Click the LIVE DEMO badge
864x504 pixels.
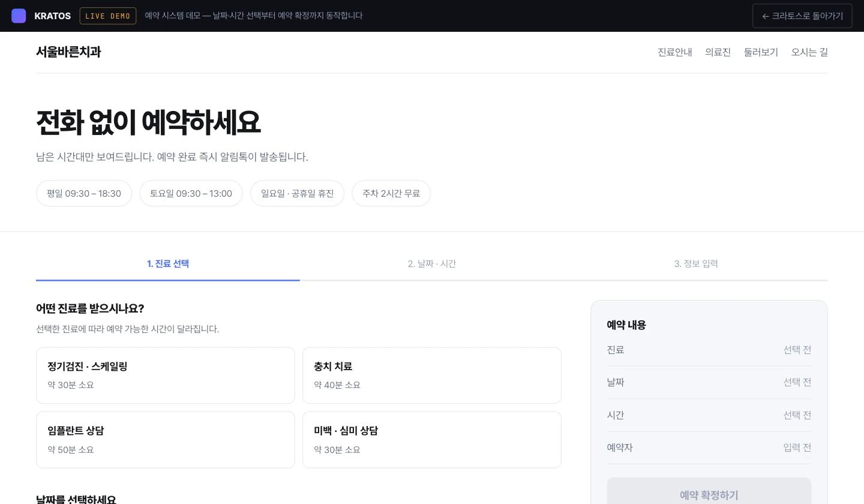pos(108,16)
